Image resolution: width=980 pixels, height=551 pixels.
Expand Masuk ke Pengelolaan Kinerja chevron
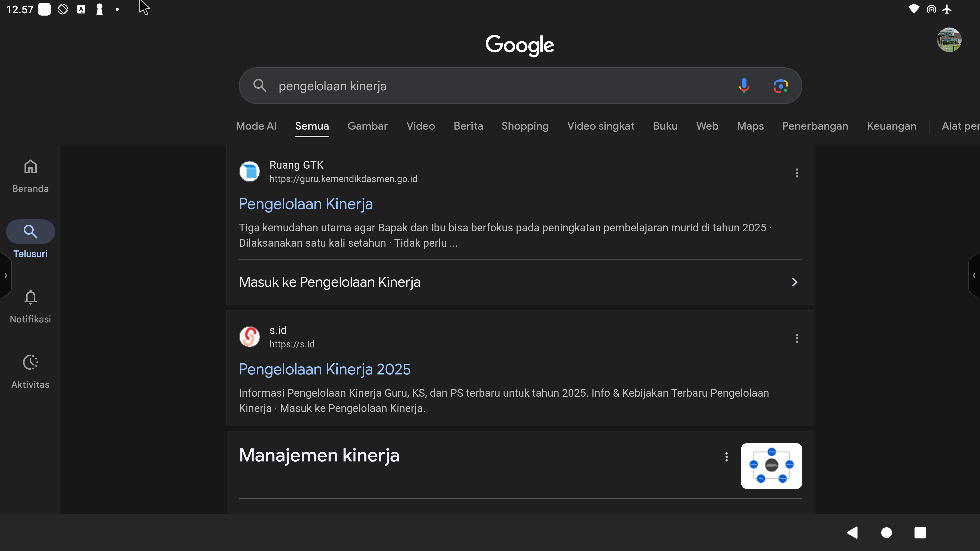(x=794, y=282)
